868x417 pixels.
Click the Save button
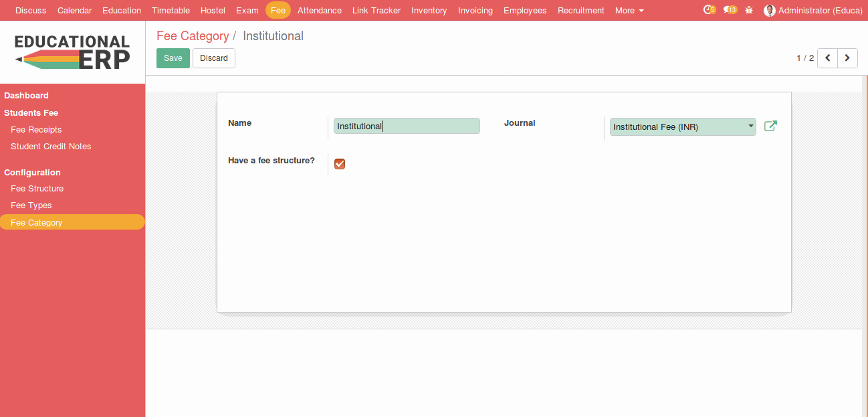(x=173, y=58)
